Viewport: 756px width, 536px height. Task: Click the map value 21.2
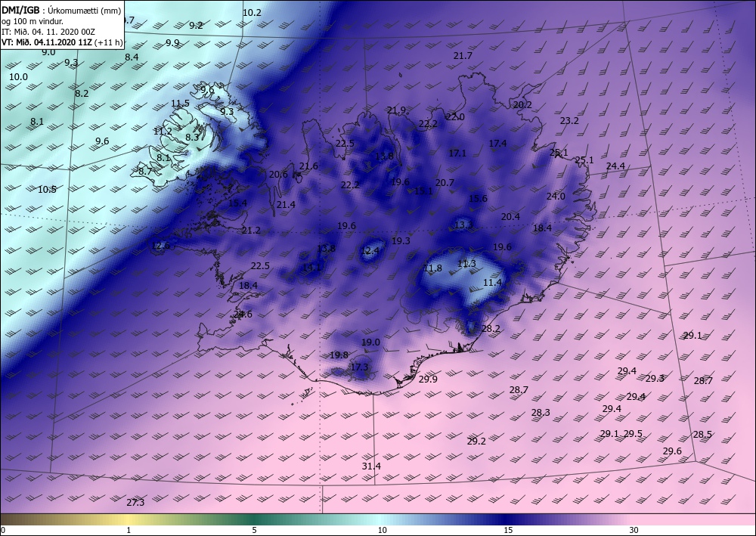(251, 231)
